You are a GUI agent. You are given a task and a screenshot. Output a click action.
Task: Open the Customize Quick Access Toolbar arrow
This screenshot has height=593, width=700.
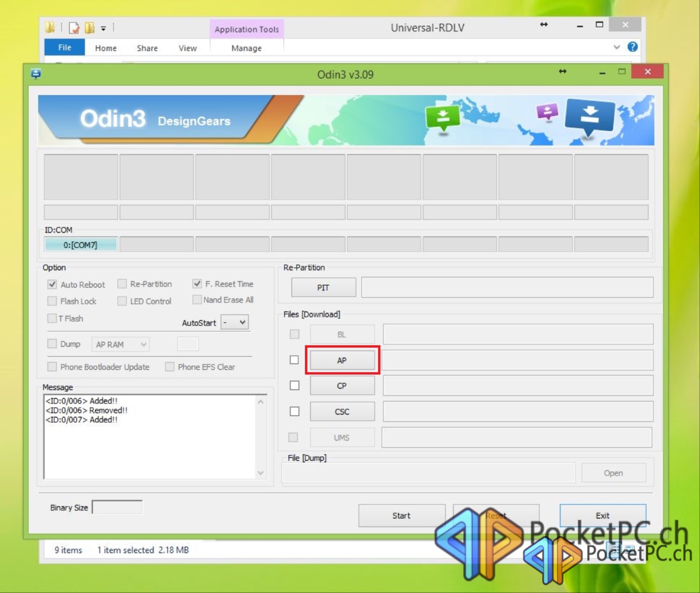pos(104,29)
